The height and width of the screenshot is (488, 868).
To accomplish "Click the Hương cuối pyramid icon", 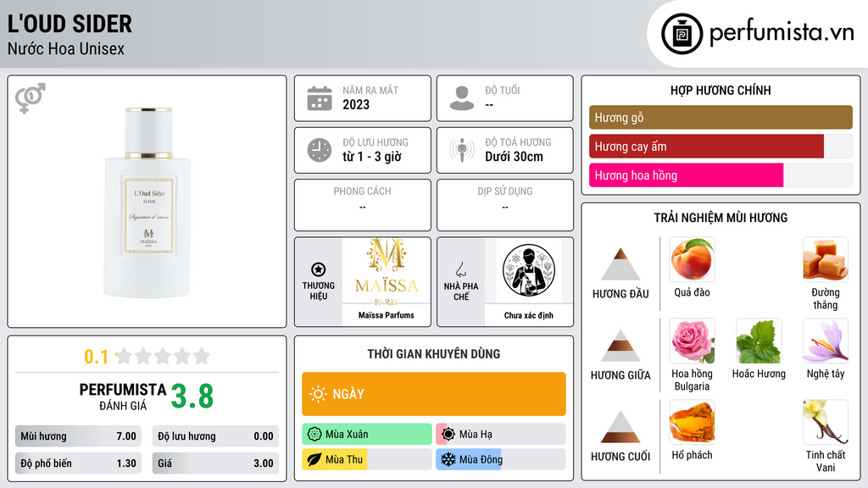I will click(620, 427).
